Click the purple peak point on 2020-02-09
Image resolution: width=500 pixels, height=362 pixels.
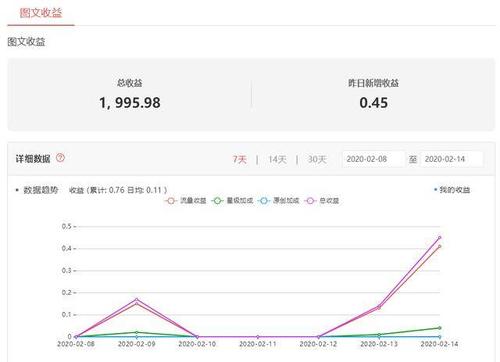[136, 299]
